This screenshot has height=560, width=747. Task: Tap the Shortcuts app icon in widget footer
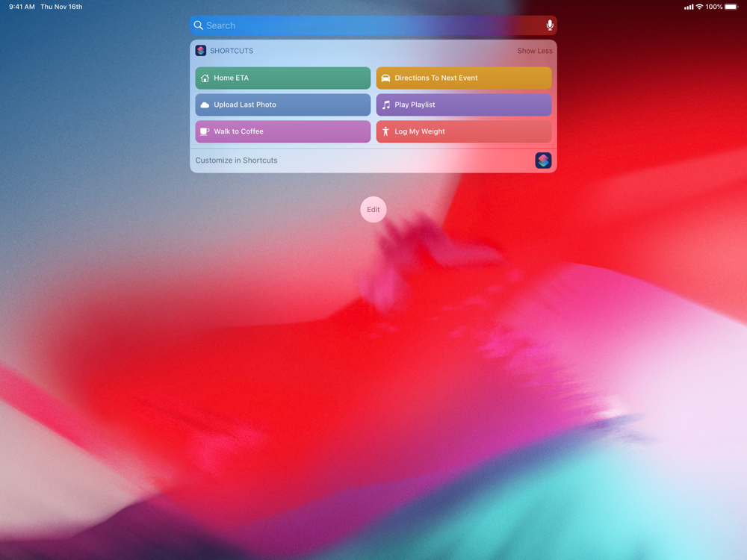543,161
